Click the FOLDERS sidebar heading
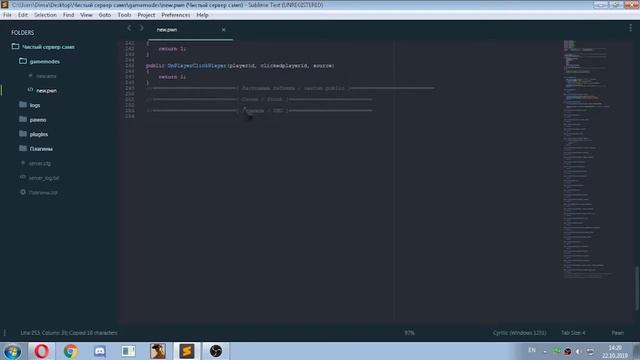The height and width of the screenshot is (360, 640). (23, 33)
